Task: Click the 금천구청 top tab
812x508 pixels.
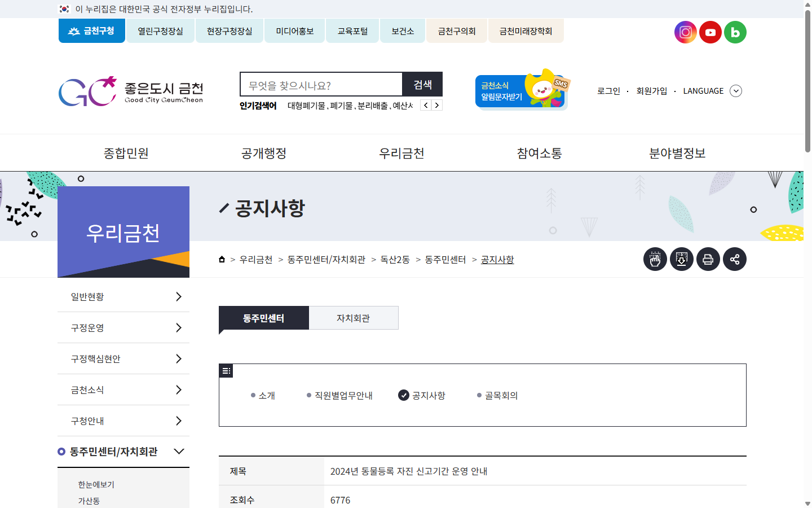Action: coord(92,31)
